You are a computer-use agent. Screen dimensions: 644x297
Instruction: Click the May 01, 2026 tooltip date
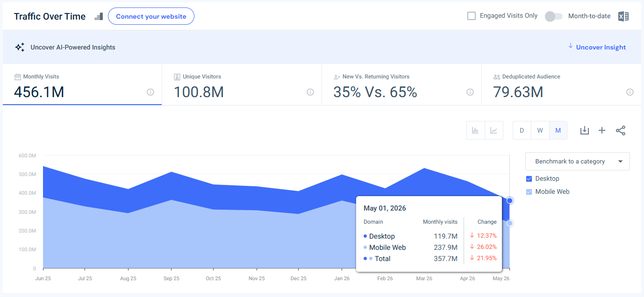coord(385,208)
